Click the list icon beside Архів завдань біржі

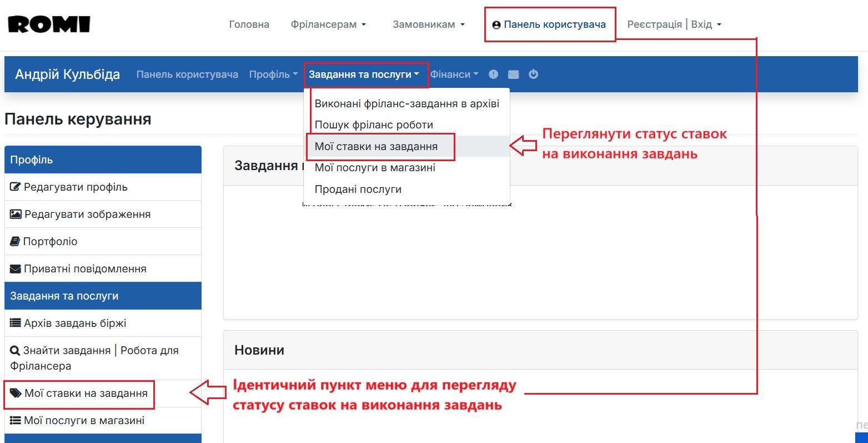(15, 323)
